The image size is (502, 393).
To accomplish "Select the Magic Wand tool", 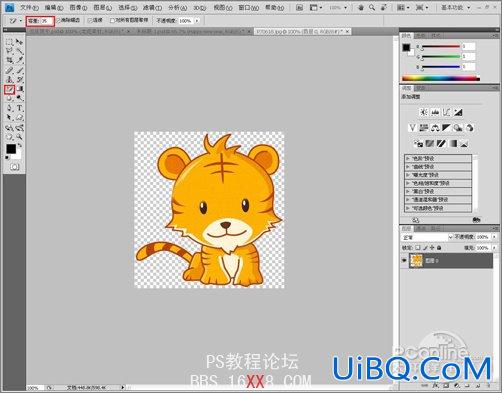I will (20, 51).
